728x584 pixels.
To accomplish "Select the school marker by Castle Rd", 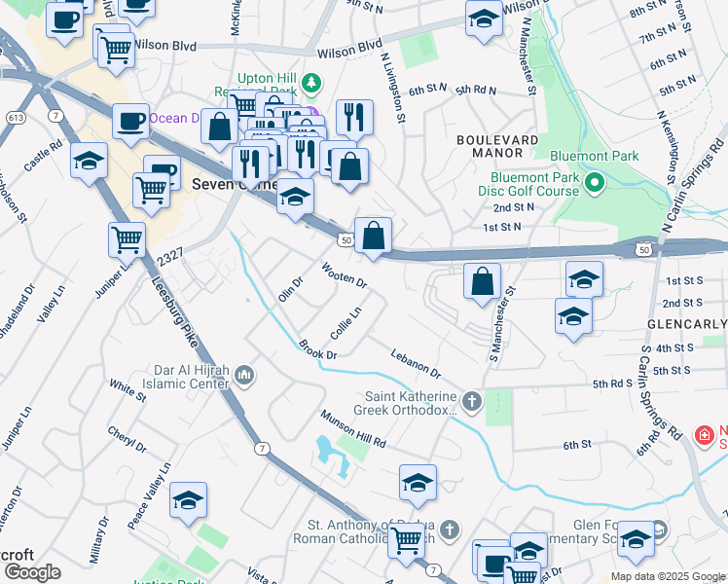I will pos(90,162).
